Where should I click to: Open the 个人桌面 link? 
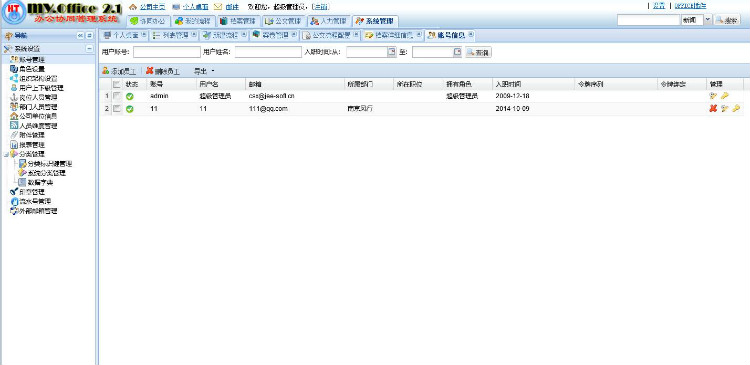point(195,7)
